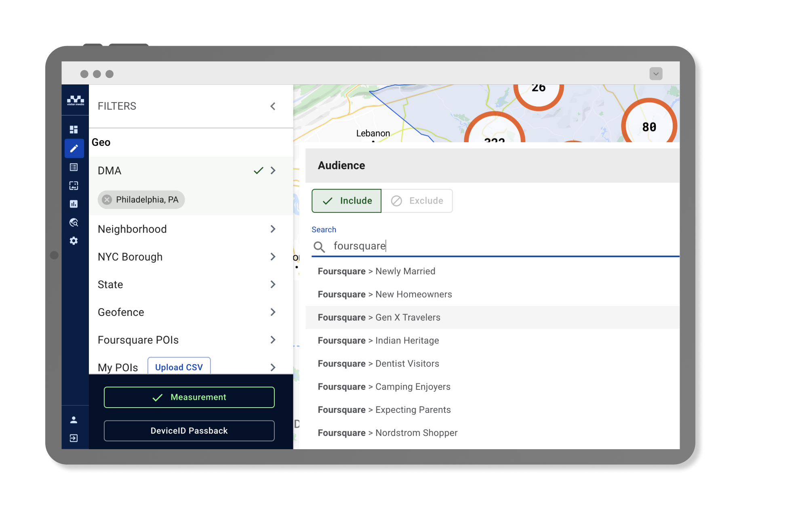
Task: Open the dashboard grid icon in sidebar
Action: (x=74, y=129)
